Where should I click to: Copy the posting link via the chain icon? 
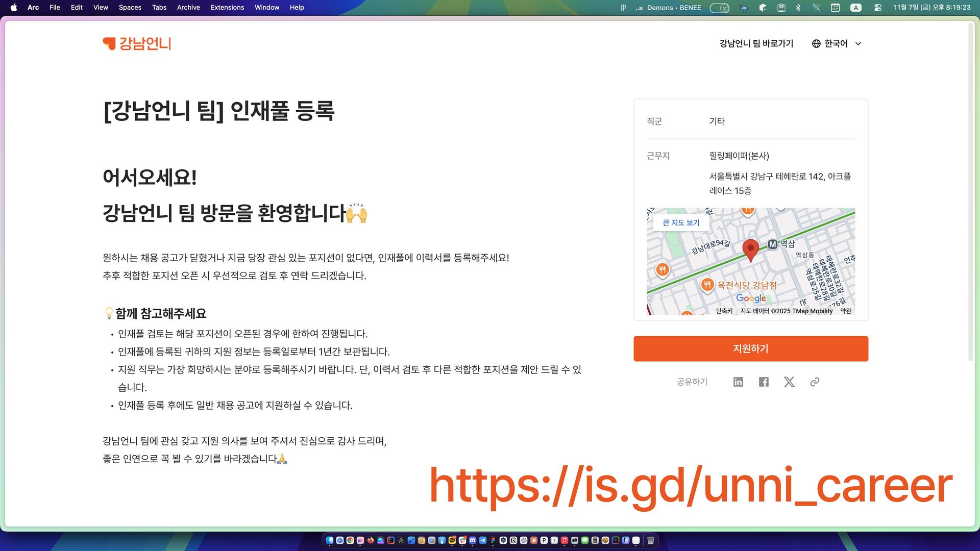[815, 382]
